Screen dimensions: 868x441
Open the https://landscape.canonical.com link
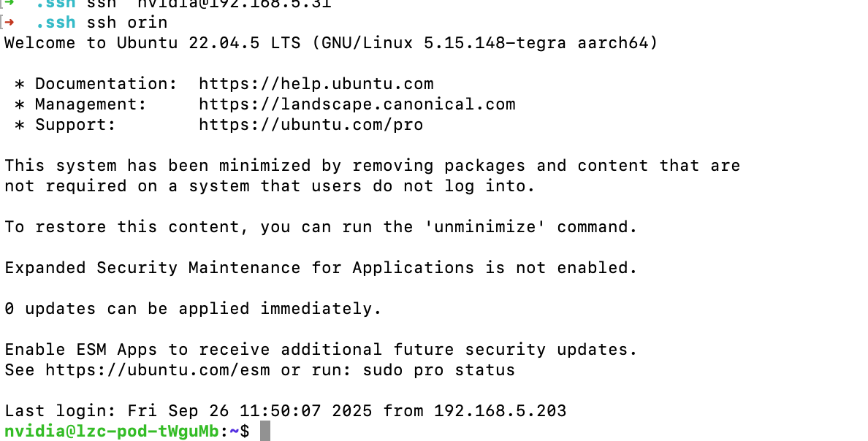[357, 104]
